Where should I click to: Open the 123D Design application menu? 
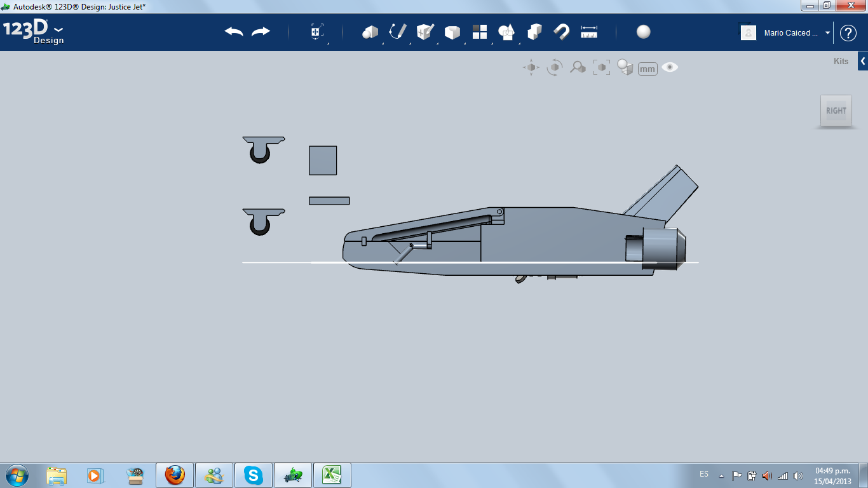pos(34,32)
